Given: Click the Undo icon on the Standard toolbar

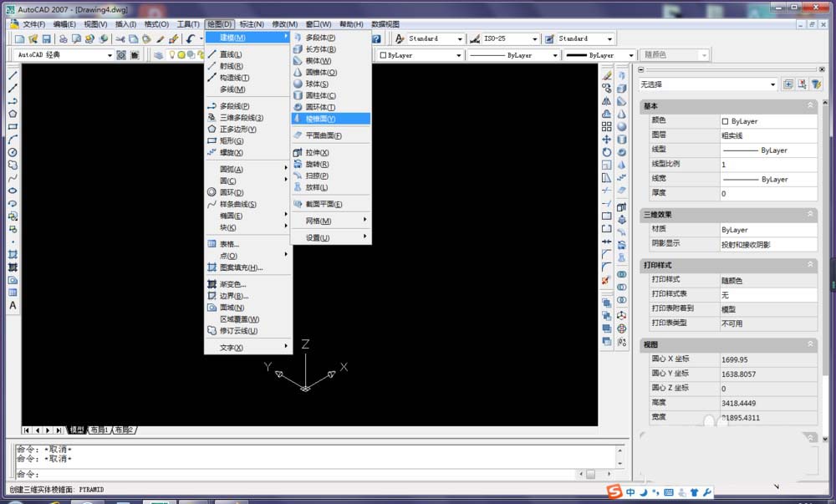Looking at the screenshot, I should click(x=189, y=38).
